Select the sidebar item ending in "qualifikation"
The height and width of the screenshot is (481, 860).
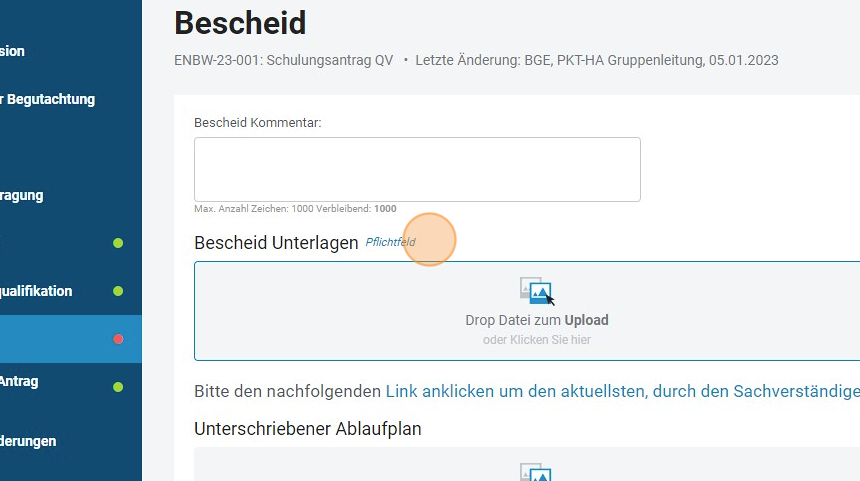pyautogui.click(x=36, y=291)
